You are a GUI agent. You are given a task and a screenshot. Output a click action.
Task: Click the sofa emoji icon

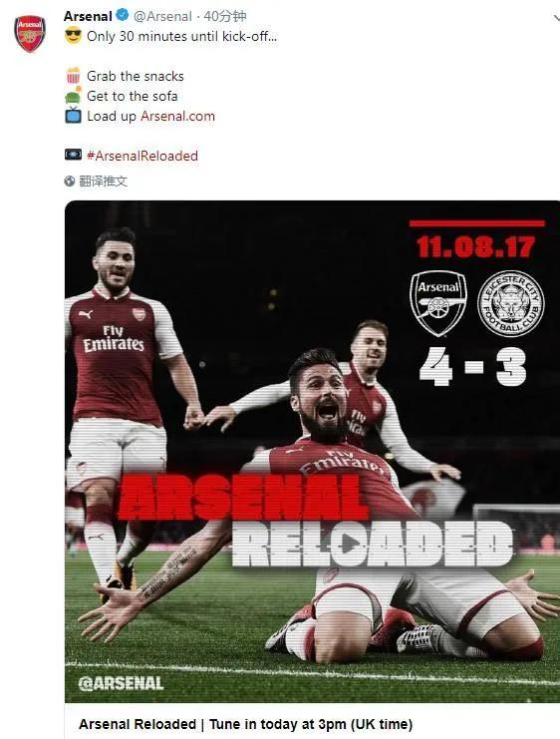click(73, 96)
